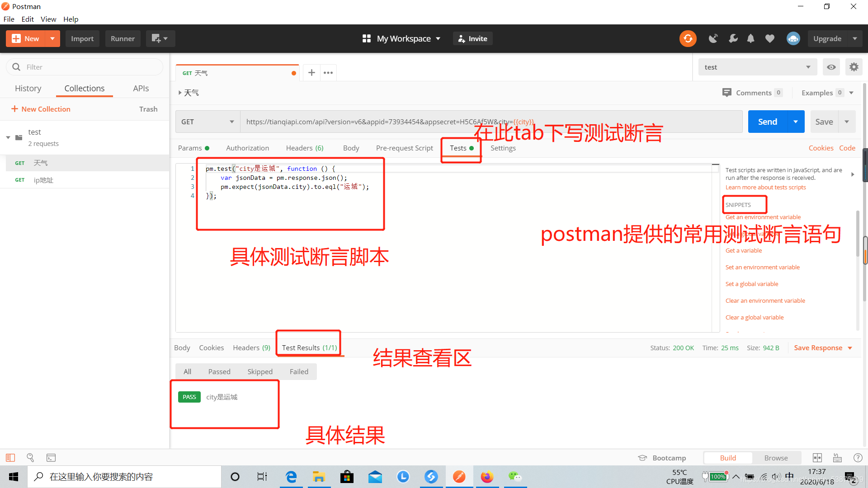Open the help question mark icon
868x488 pixels.
[858, 458]
